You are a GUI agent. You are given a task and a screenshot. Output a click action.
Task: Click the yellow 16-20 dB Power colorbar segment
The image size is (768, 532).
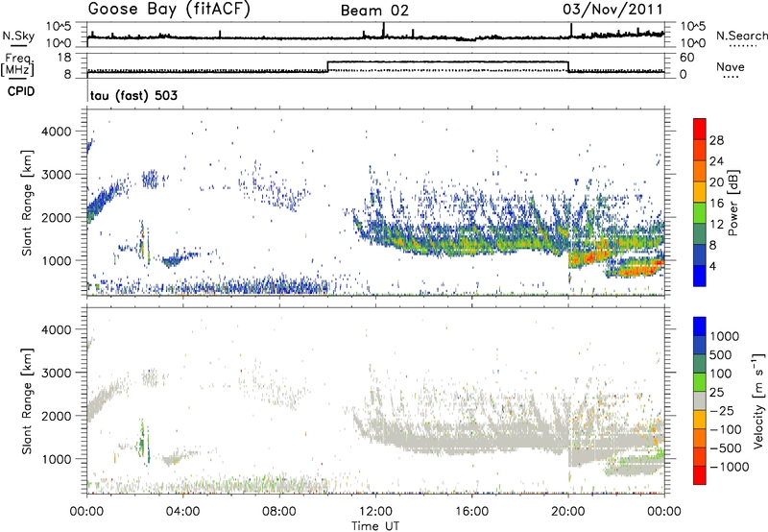pyautogui.click(x=700, y=191)
